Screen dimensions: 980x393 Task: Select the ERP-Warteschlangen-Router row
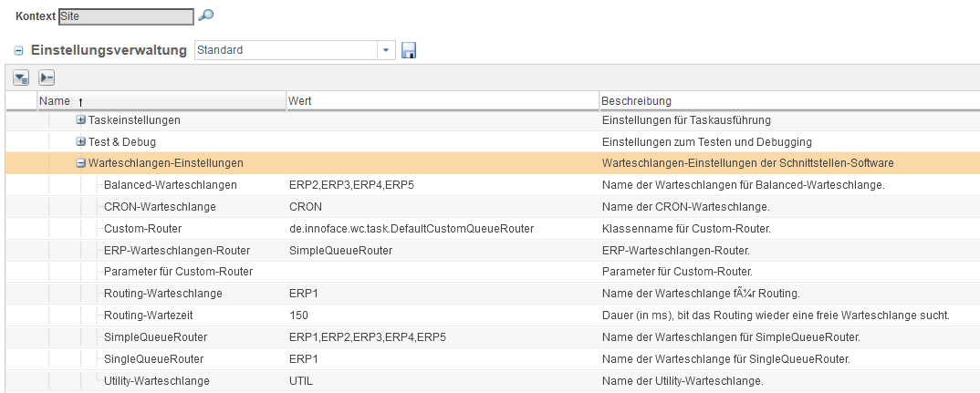[x=177, y=251]
